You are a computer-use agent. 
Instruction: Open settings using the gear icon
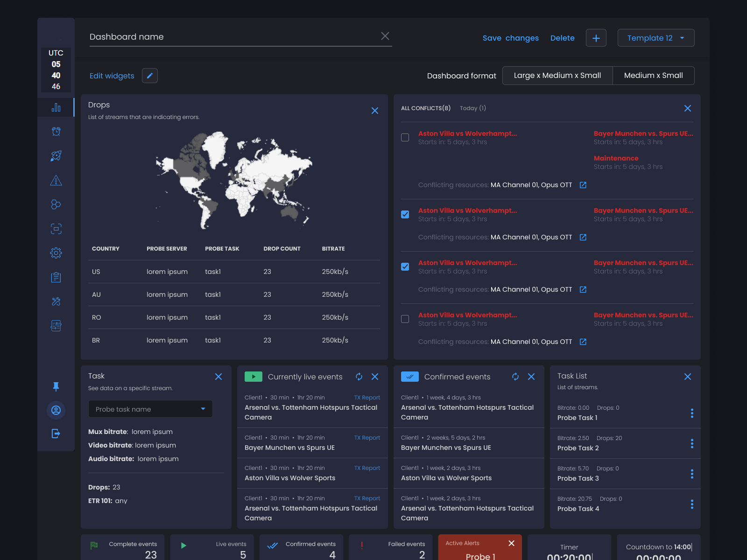click(x=56, y=252)
